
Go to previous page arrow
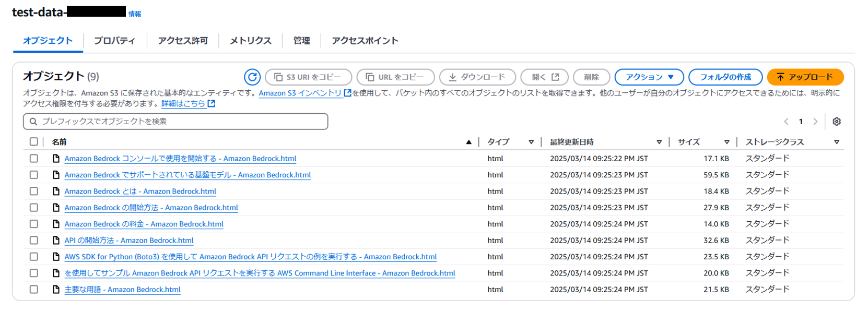[786, 122]
